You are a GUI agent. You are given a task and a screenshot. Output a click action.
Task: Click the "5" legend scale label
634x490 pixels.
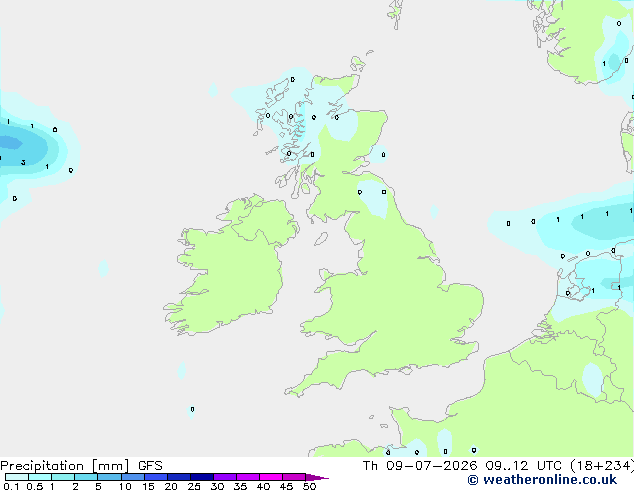98,486
